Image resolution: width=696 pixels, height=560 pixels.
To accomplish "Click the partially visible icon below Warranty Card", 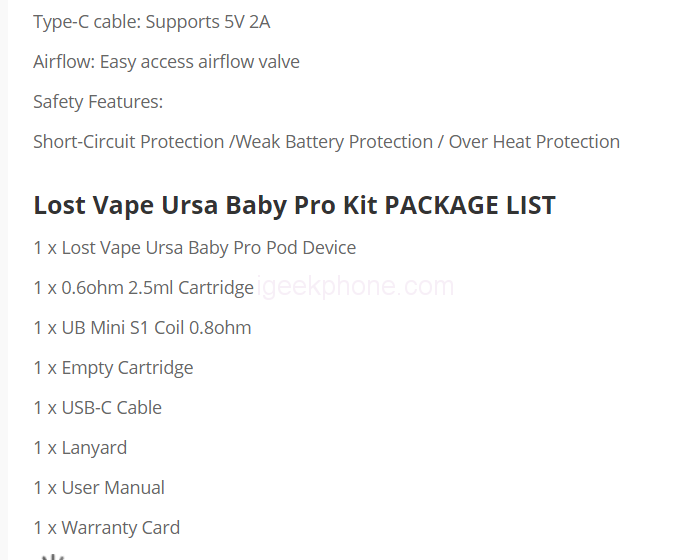I will click(52, 555).
